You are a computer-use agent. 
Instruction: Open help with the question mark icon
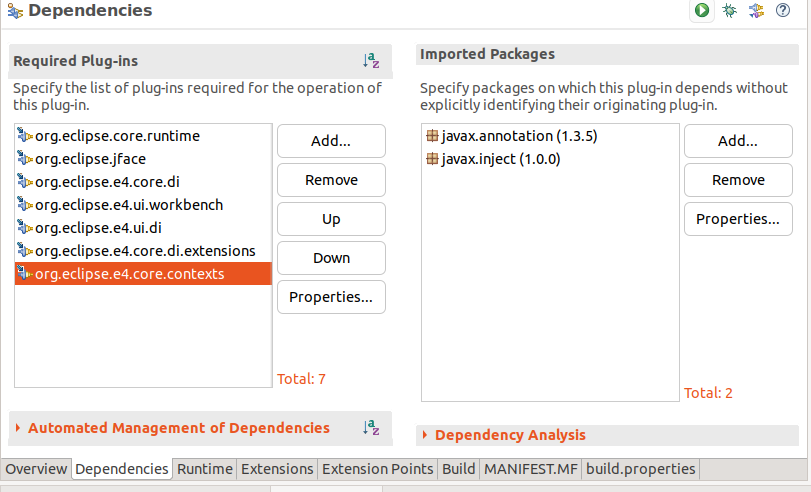click(783, 10)
